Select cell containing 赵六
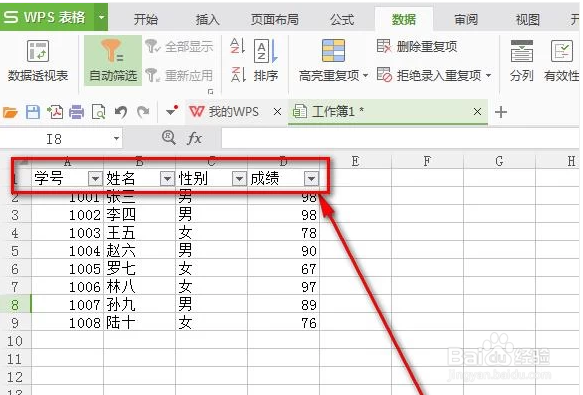The image size is (583, 395). 139,251
